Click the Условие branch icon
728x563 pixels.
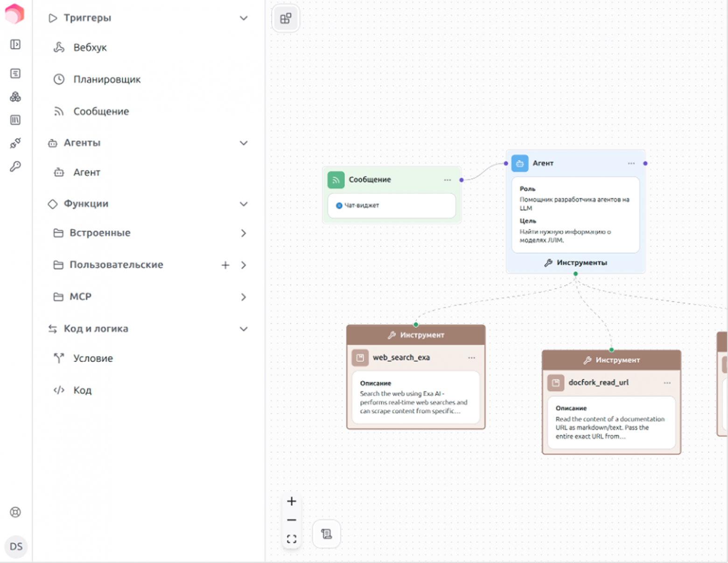59,358
